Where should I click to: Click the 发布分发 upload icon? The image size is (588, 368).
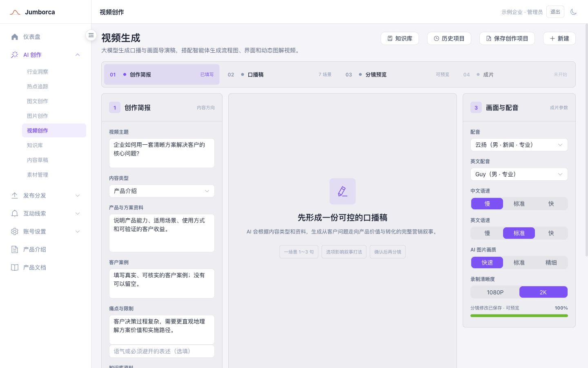point(15,195)
